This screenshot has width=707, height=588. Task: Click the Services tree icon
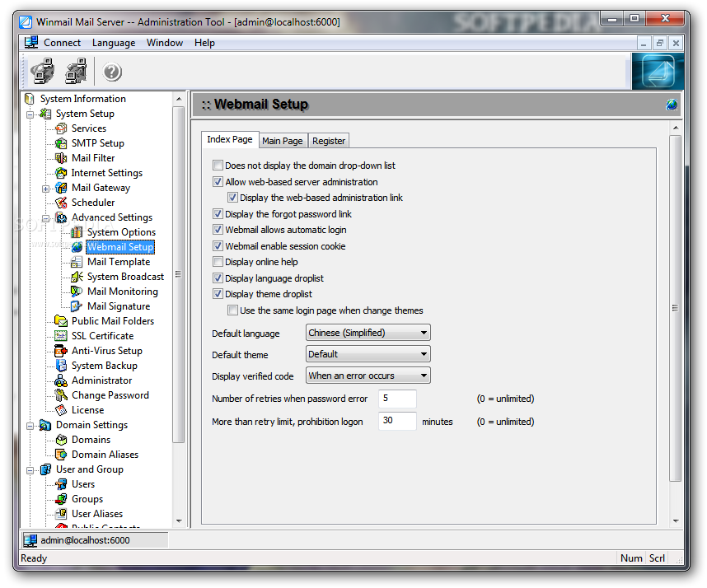tap(61, 128)
